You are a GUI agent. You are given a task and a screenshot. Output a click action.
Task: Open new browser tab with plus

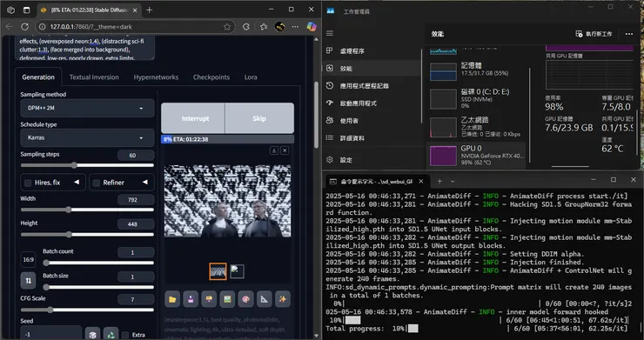pos(149,10)
